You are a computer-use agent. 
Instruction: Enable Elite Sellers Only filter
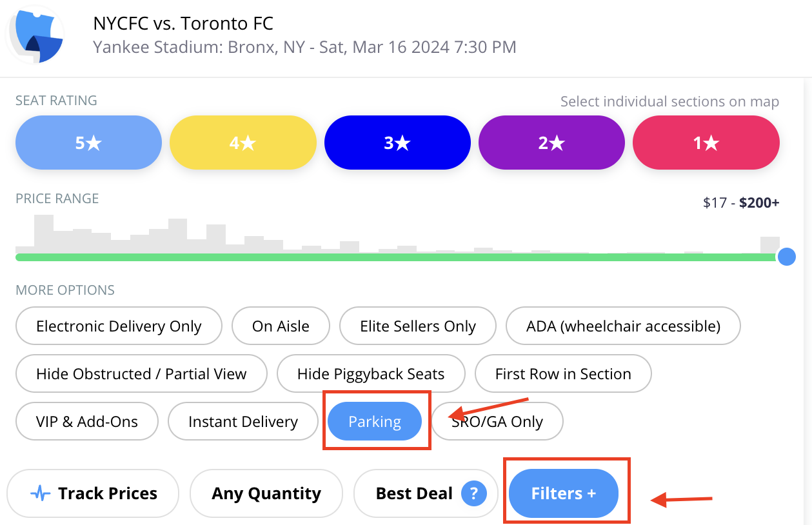point(418,326)
